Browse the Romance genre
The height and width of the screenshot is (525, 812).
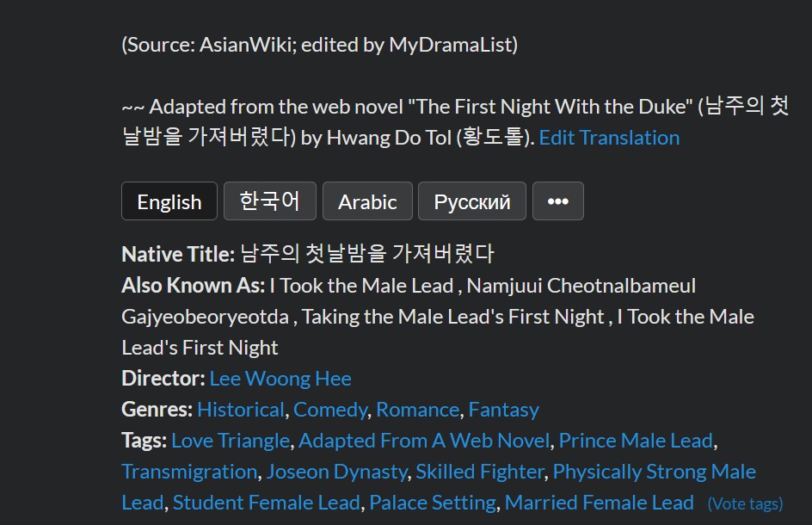[x=418, y=410]
